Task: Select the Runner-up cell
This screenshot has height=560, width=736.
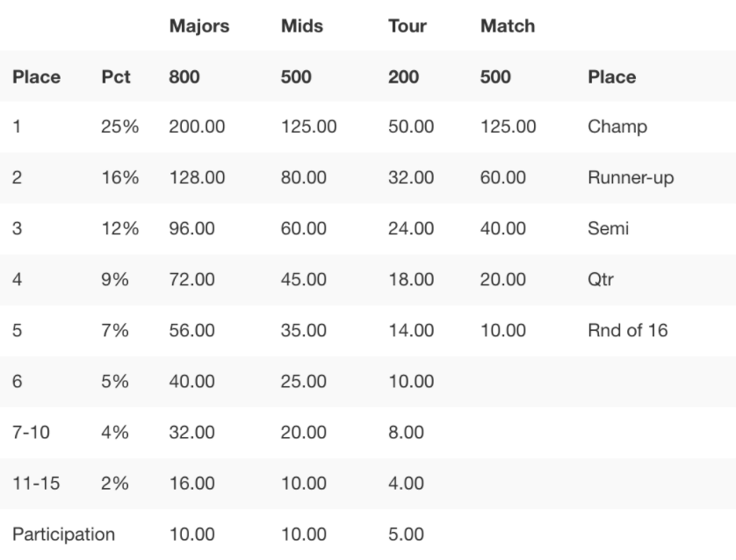Action: (631, 178)
